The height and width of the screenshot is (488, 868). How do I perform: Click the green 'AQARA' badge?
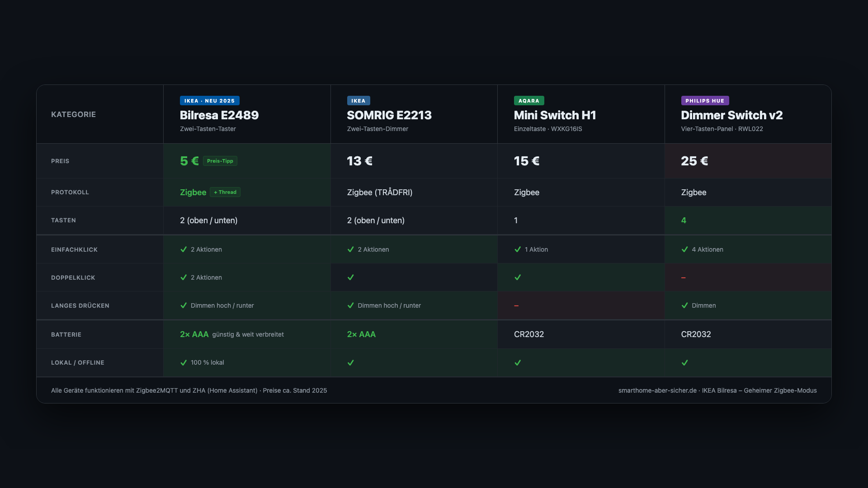(x=529, y=101)
